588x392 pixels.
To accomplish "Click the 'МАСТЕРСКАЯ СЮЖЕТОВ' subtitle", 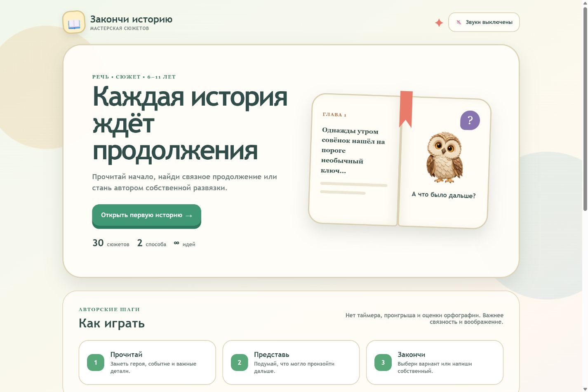I will (120, 28).
